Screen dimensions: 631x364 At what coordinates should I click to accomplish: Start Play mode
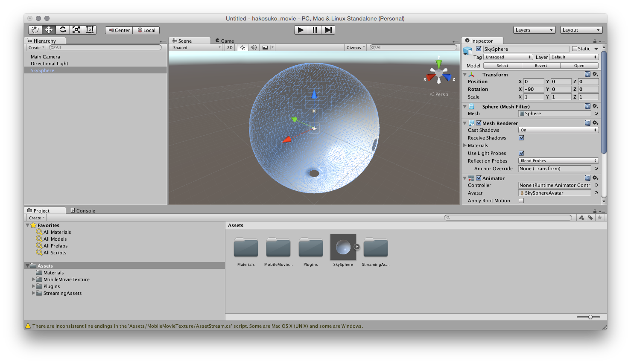point(301,30)
